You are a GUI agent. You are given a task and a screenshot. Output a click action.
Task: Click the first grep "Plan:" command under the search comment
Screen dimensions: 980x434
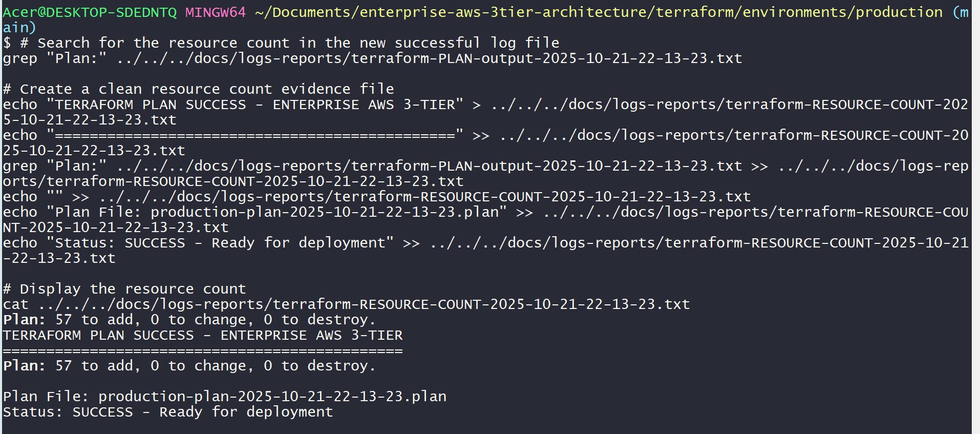372,58
